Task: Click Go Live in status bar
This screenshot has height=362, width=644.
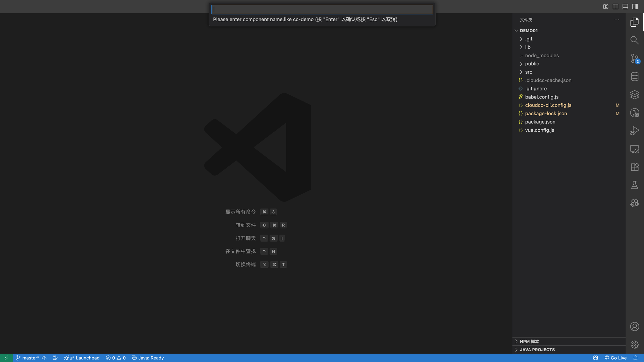Action: (615, 358)
